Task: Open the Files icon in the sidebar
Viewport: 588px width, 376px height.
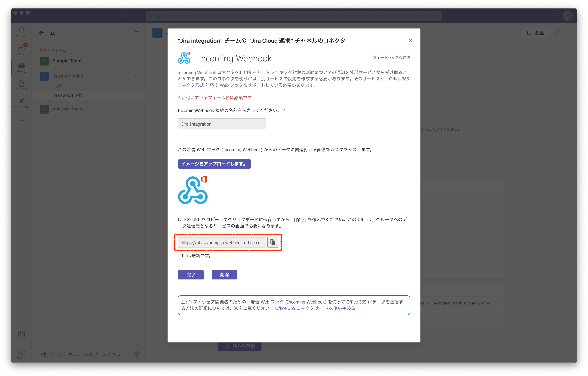Action: (x=21, y=86)
